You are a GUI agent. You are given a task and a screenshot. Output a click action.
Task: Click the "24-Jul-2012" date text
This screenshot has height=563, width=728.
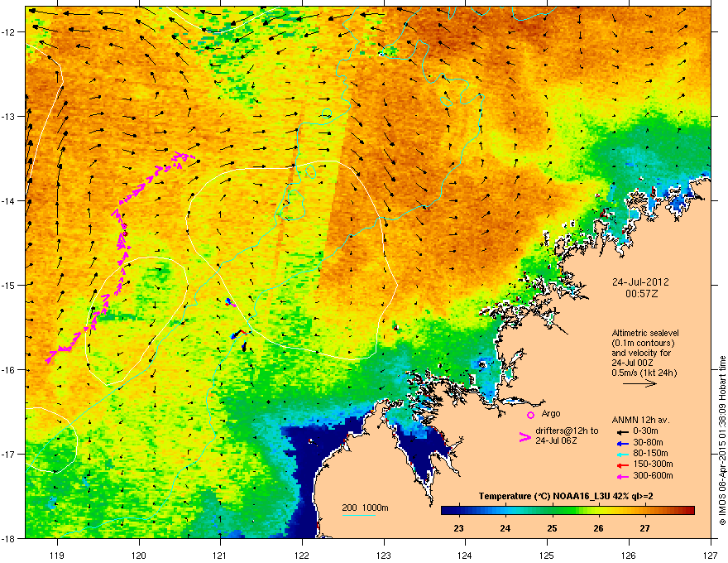[640, 282]
